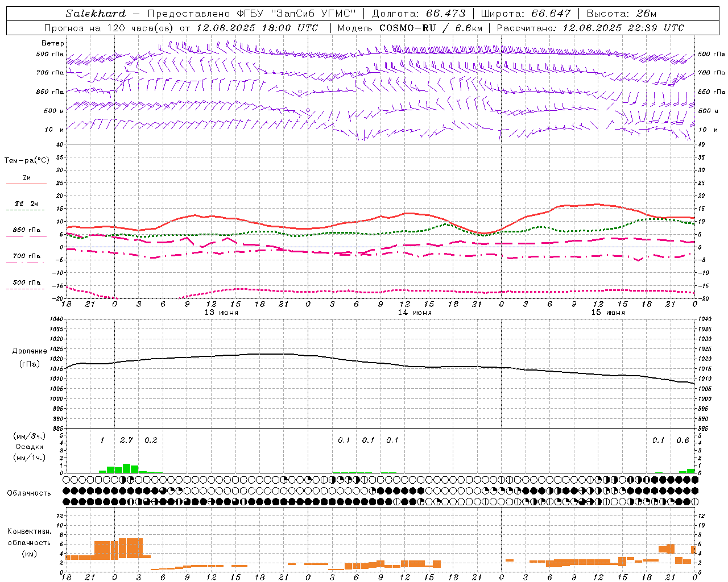The height and width of the screenshot is (582, 728).
Task: Click the 15 июня date label
Action: pyautogui.click(x=608, y=313)
